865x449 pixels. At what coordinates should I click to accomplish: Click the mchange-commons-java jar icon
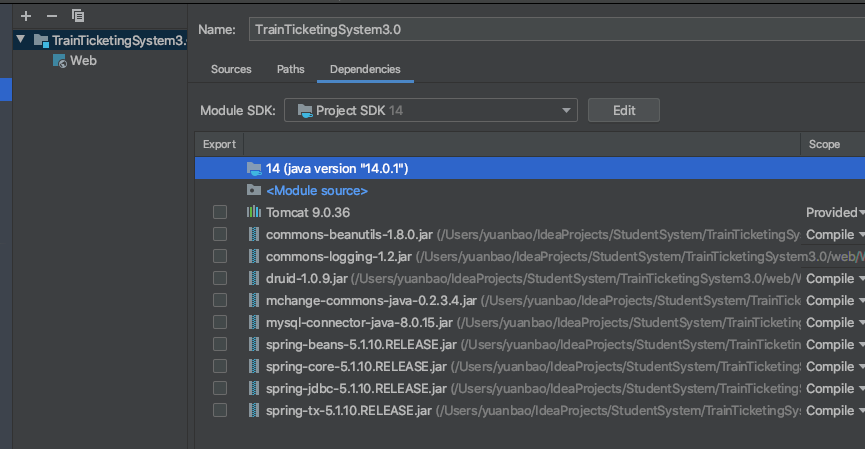[x=254, y=301]
